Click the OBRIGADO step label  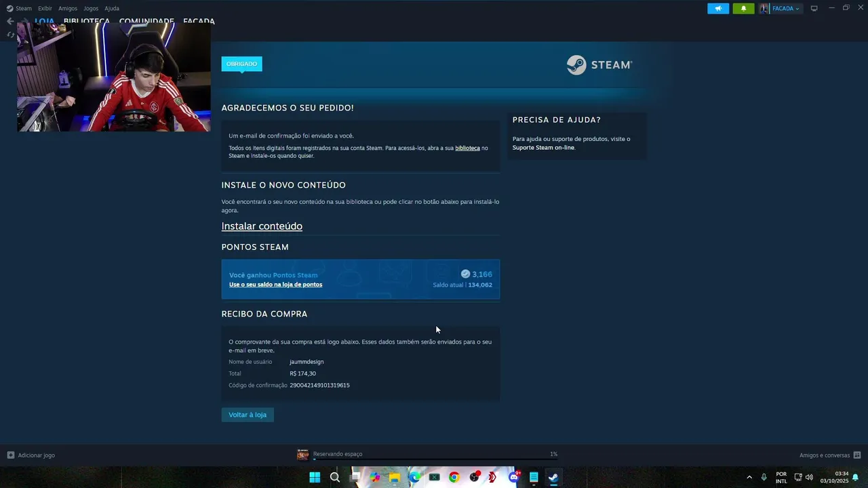pyautogui.click(x=241, y=64)
